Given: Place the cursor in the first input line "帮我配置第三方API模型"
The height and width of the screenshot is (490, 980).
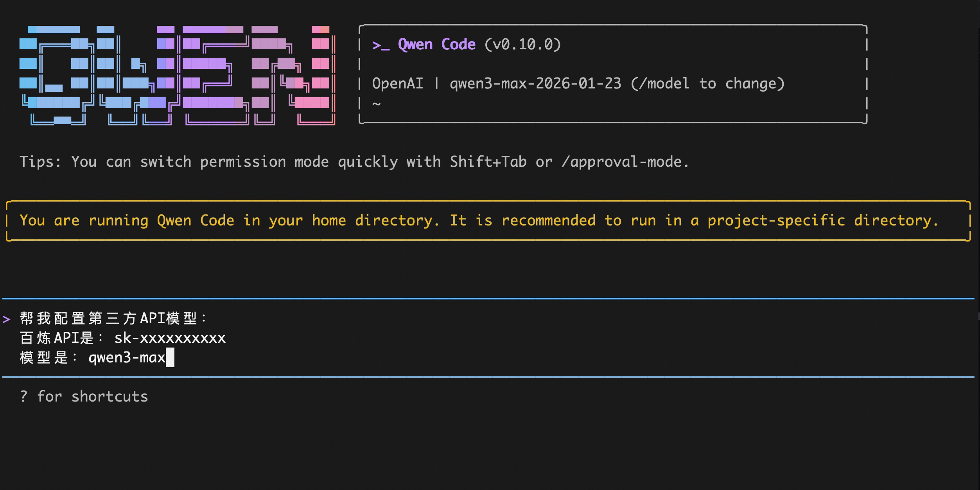Looking at the screenshot, I should 113,318.
